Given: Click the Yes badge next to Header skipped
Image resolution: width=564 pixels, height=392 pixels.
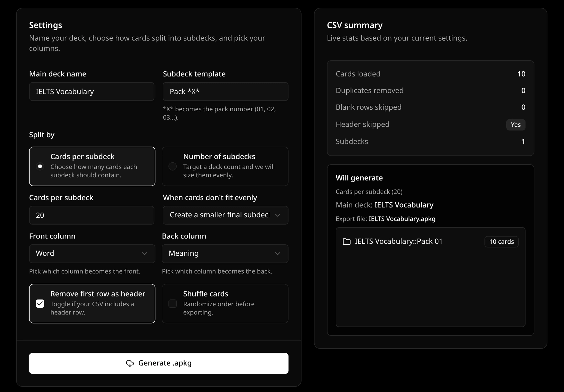Looking at the screenshot, I should click(515, 125).
